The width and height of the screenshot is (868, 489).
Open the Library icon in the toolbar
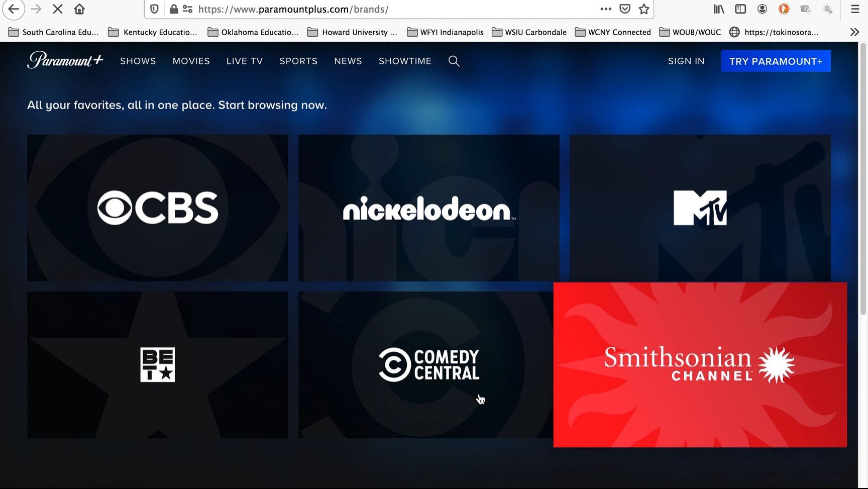coord(719,9)
